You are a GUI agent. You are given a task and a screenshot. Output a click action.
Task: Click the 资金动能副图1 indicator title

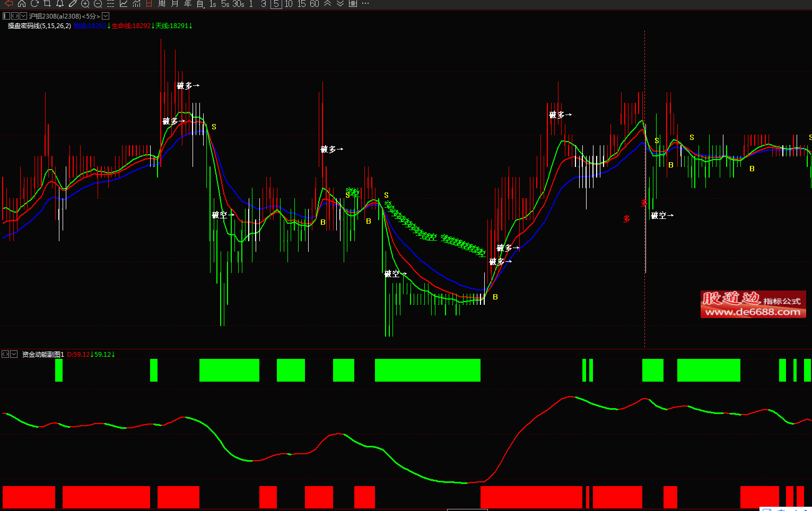[43, 355]
